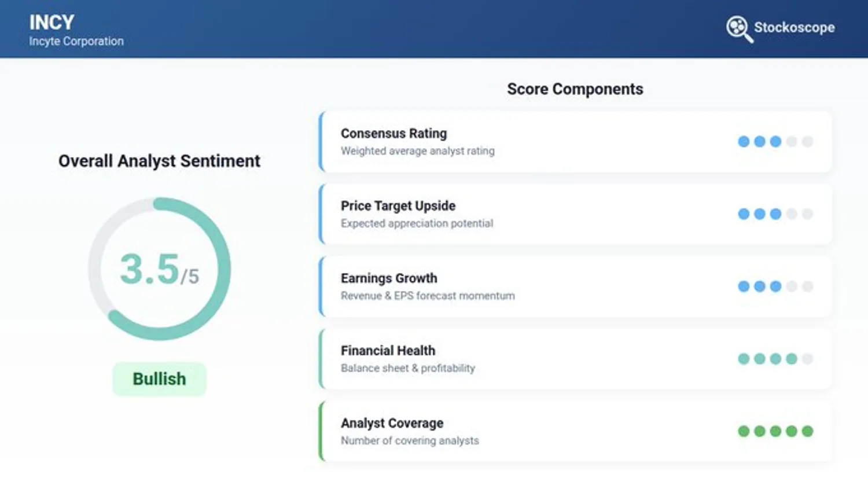Screen dimensions: 868x489
Task: Click the INCY ticker symbol
Action: (x=52, y=23)
